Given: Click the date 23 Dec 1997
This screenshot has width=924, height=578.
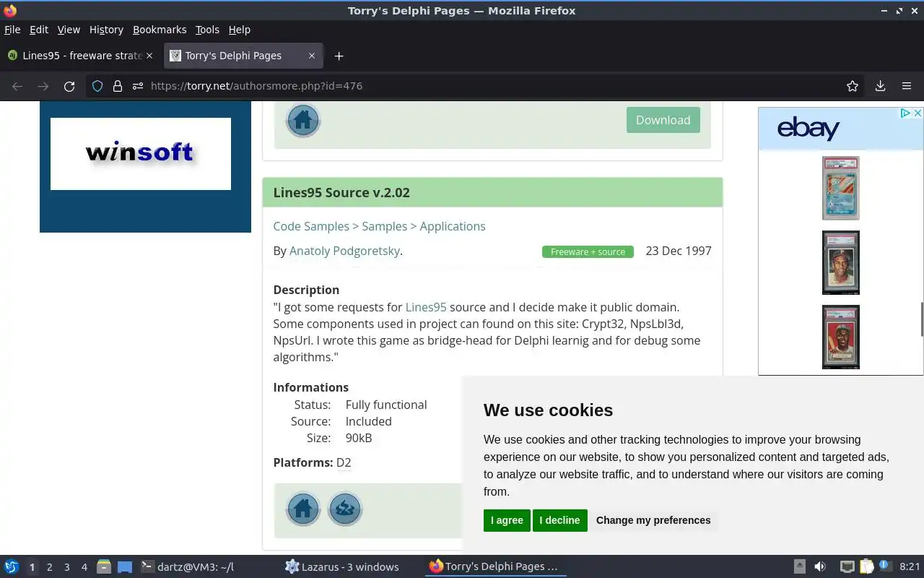Looking at the screenshot, I should click(x=679, y=251).
